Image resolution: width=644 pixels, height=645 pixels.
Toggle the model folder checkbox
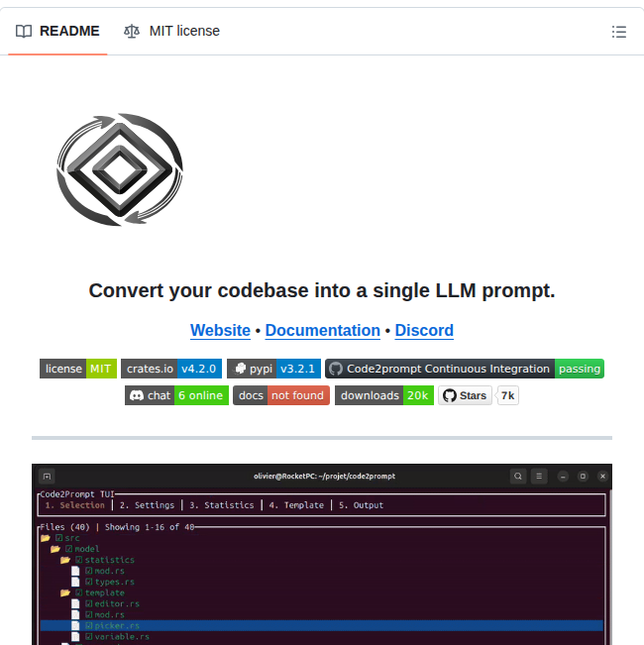pyautogui.click(x=69, y=549)
